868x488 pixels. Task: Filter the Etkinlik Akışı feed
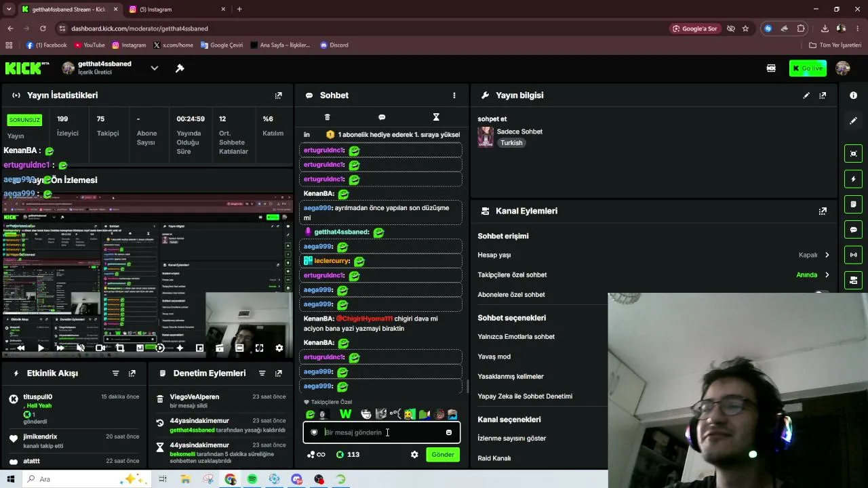[115, 373]
